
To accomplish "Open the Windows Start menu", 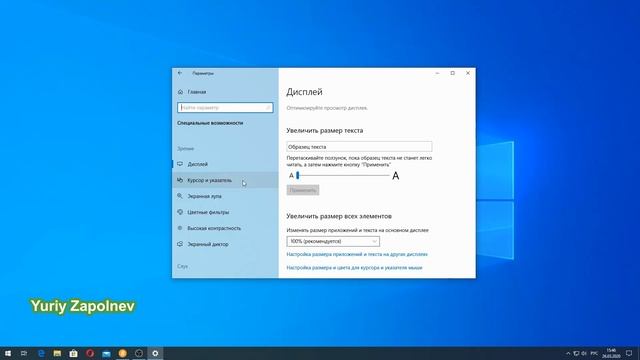I will tap(8, 353).
